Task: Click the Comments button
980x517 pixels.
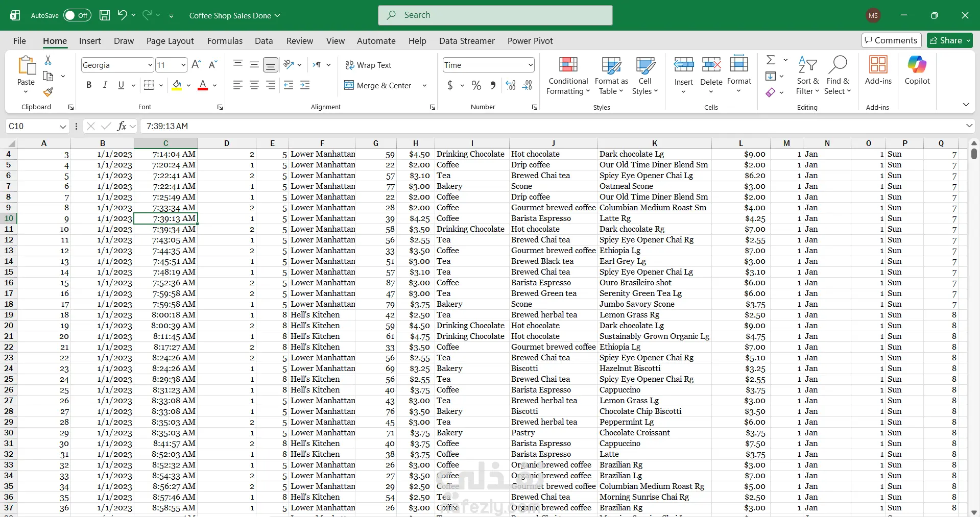Action: coord(891,40)
